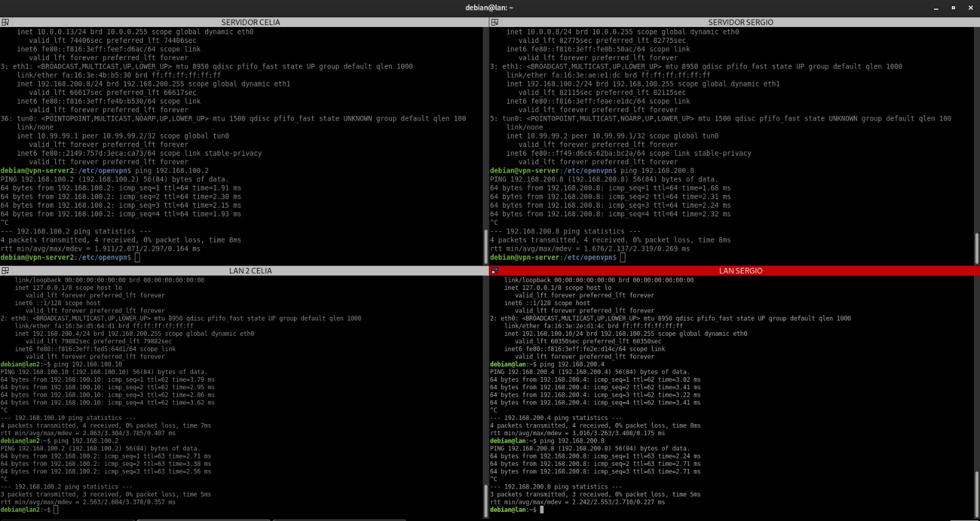Click scrollbar thumb in LAN SERGIO pane
The image size is (980, 521).
point(976,494)
